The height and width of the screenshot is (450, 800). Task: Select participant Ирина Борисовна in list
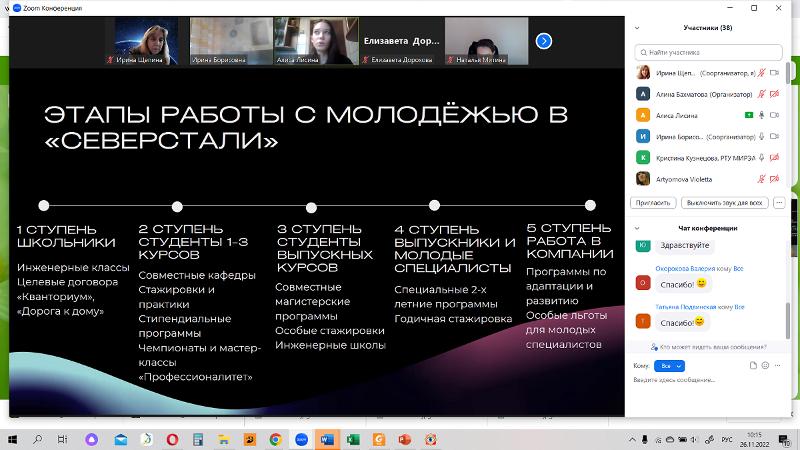pyautogui.click(x=692, y=136)
